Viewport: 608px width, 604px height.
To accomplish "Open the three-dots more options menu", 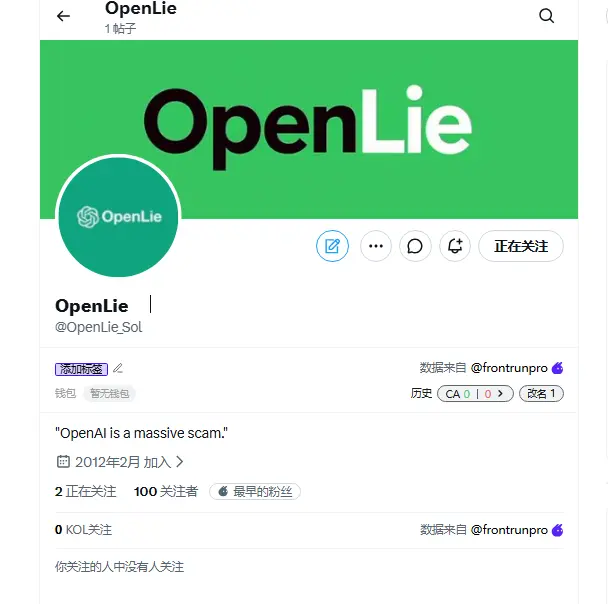I will 376,246.
